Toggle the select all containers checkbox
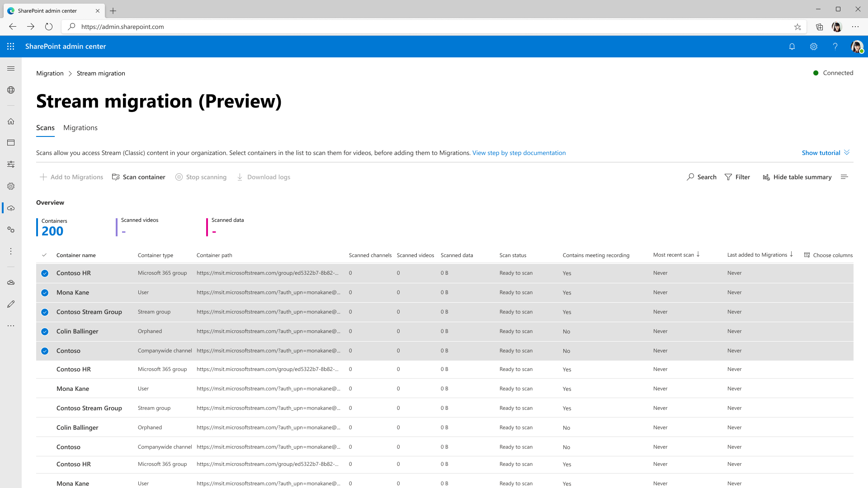 [x=45, y=254]
